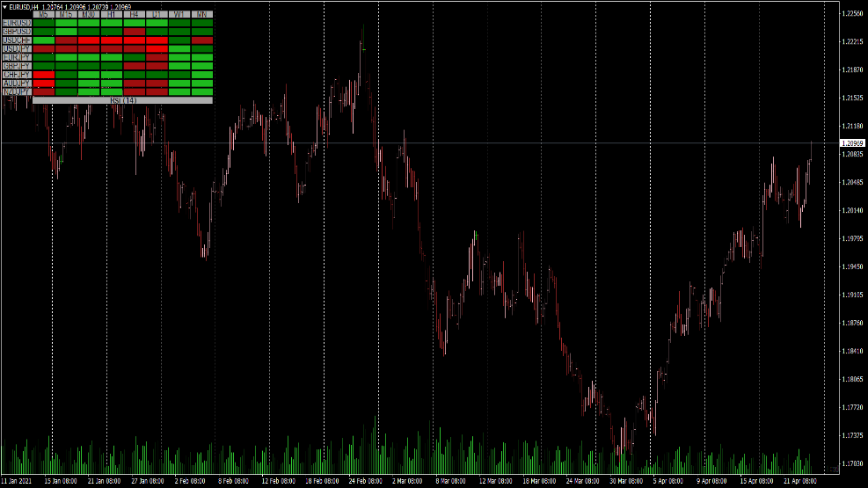Click the CHFJPY pair label
The image size is (868, 488).
tap(18, 74)
